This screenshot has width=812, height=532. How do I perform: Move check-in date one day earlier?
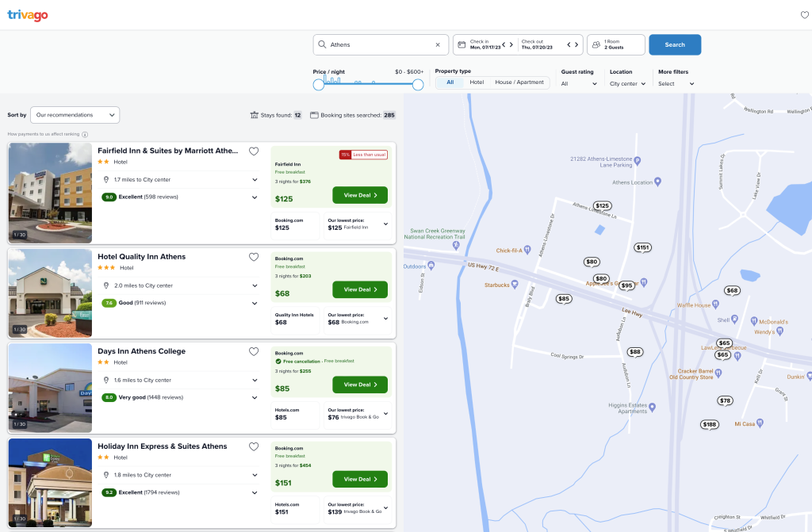point(504,45)
